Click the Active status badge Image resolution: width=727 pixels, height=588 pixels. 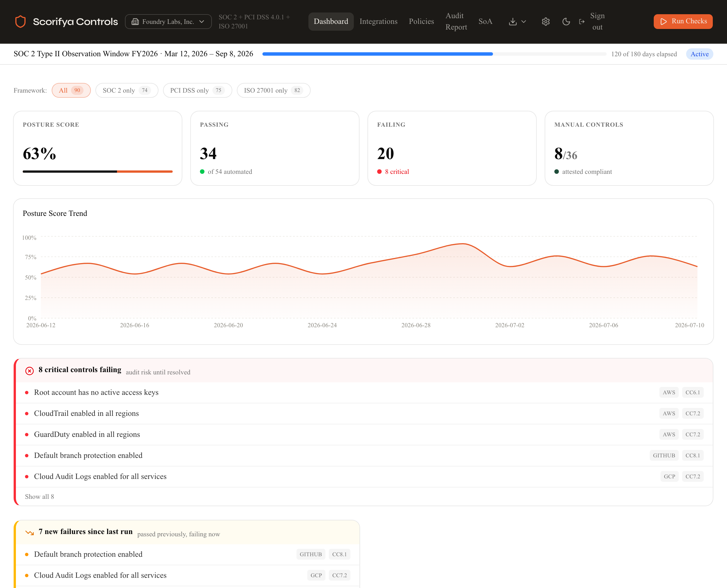coord(699,54)
